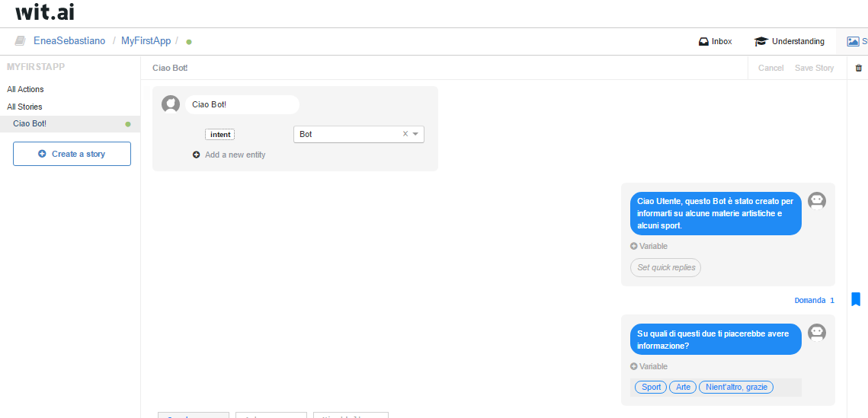868x418 pixels.
Task: Expand the Bot intent dropdown arrow
Action: tap(415, 134)
